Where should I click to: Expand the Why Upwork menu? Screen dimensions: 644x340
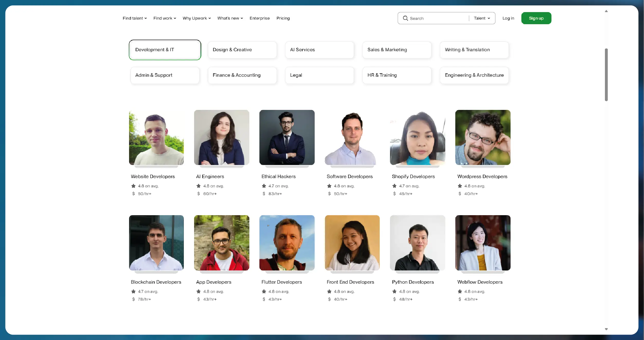pos(197,18)
